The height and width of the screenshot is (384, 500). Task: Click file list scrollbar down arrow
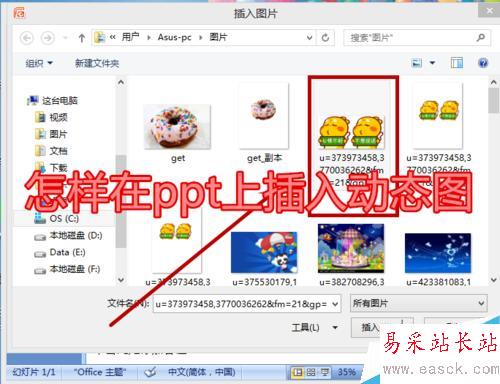tap(493, 280)
